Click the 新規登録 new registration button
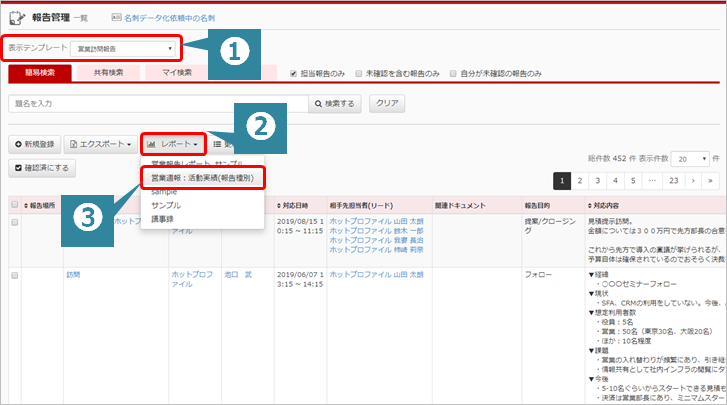 point(33,144)
